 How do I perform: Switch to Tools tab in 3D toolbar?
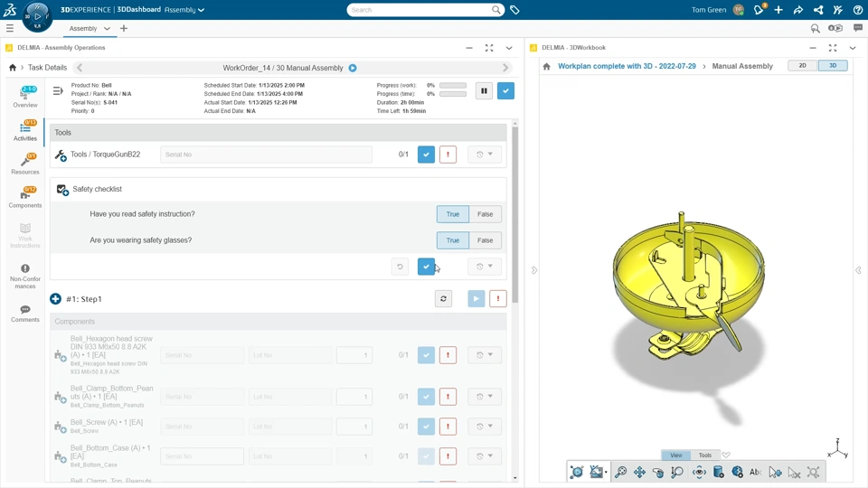[x=704, y=455]
